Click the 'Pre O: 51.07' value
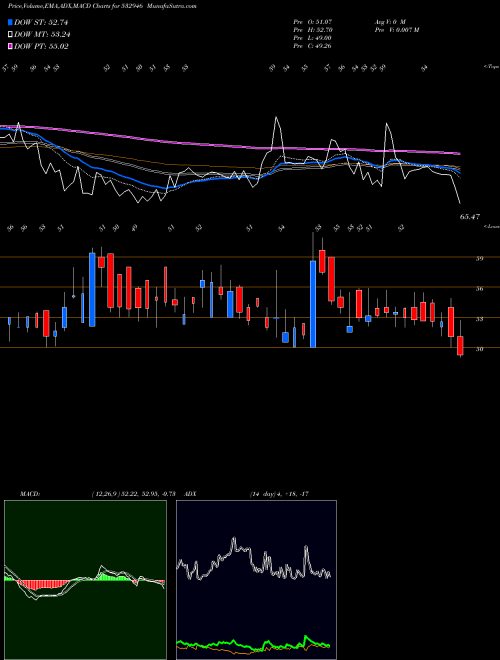The height and width of the screenshot is (660, 500). (x=313, y=21)
